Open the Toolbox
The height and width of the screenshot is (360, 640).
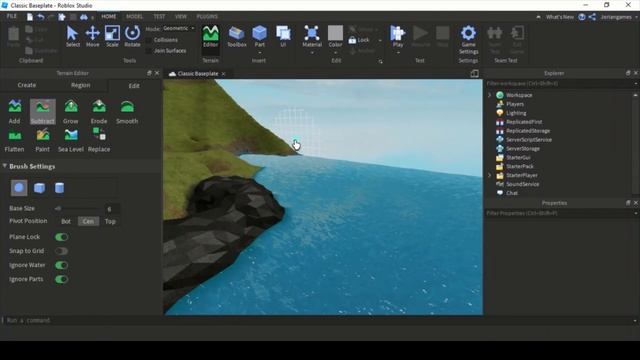point(237,36)
